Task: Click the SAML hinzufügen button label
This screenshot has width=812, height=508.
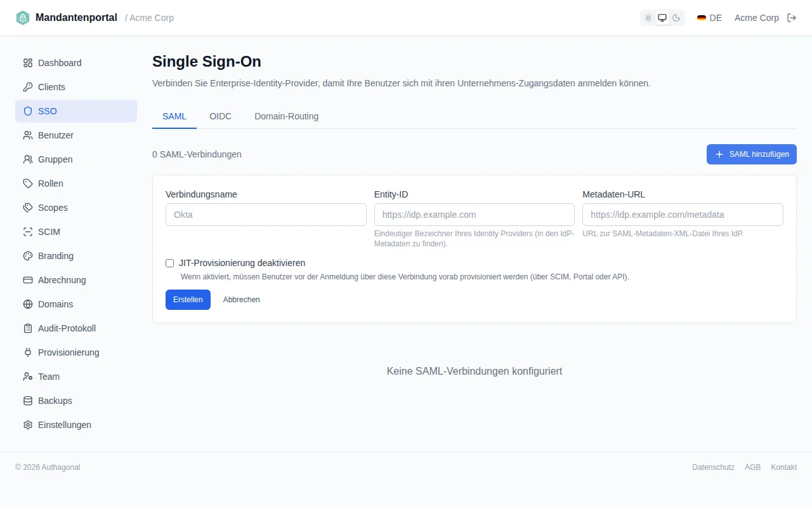Action: [x=759, y=154]
